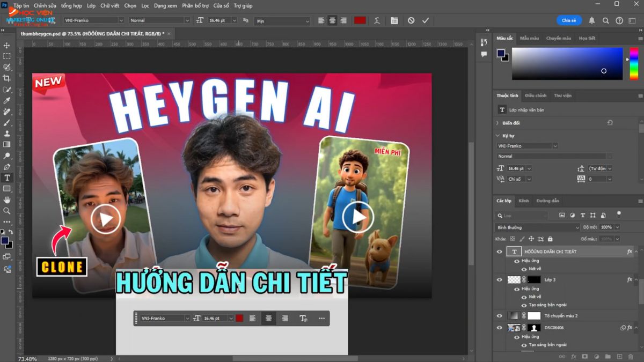Toggle lock all layer lock icon

pyautogui.click(x=549, y=239)
